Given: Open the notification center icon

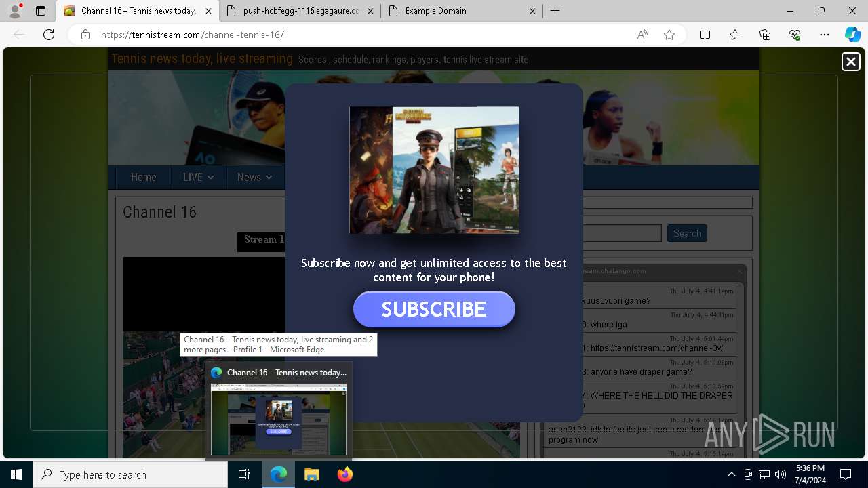Looking at the screenshot, I should (x=846, y=474).
